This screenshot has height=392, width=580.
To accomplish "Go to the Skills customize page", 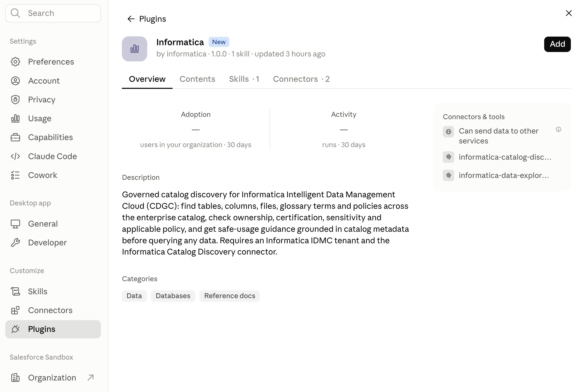I will (x=53, y=291).
